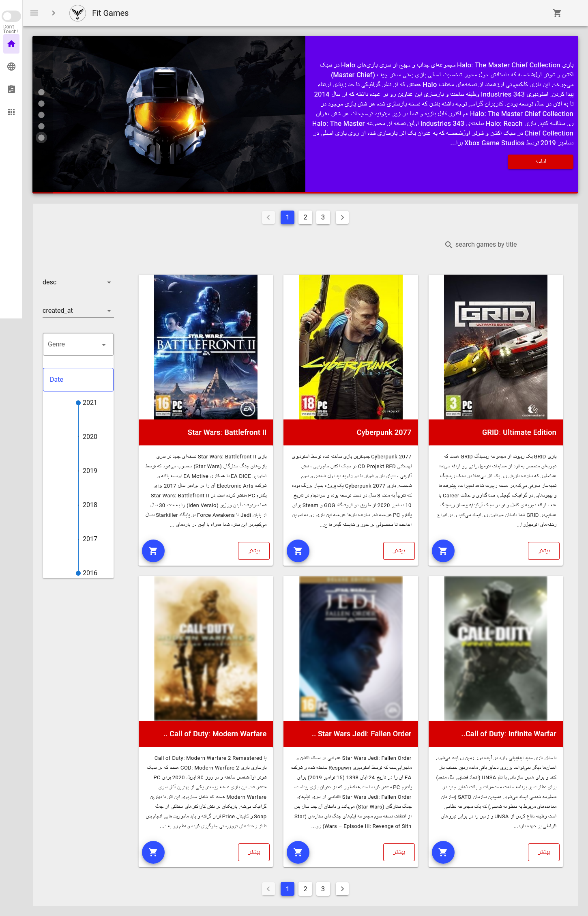
Task: Select page 1 in top pagination
Action: pos(288,217)
